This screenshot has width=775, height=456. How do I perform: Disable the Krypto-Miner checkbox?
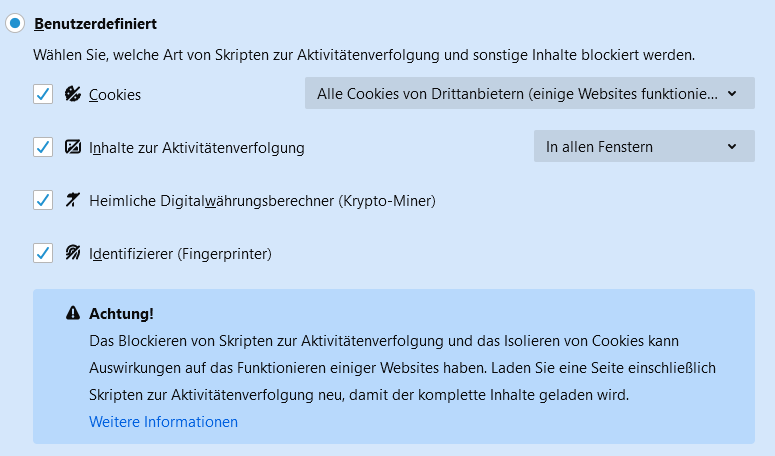(43, 200)
